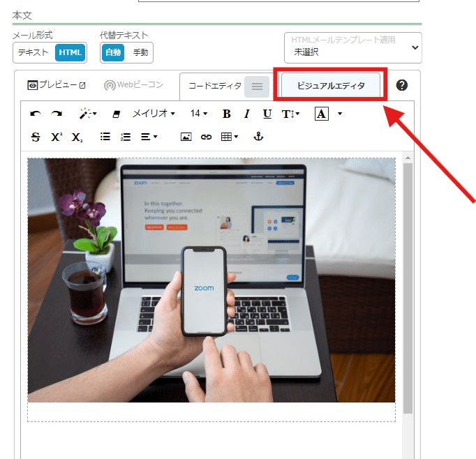Image resolution: width=476 pixels, height=459 pixels.
Task: Toggle strikethrough formatting
Action: click(x=36, y=137)
